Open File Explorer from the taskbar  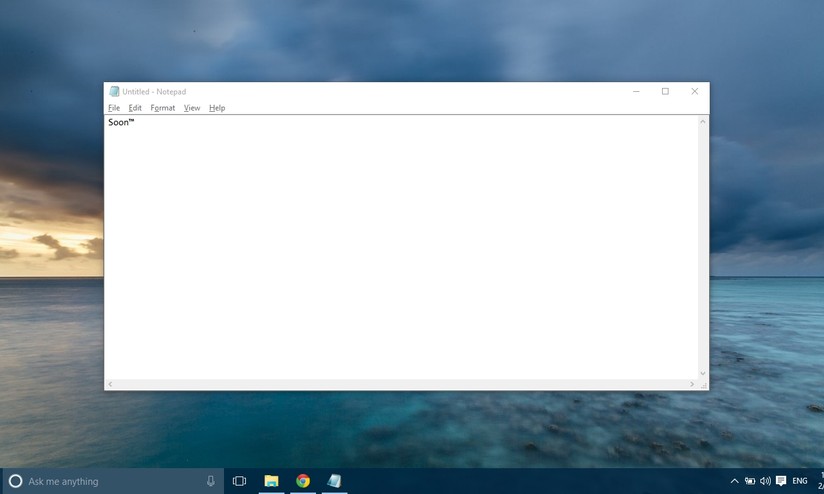point(271,481)
